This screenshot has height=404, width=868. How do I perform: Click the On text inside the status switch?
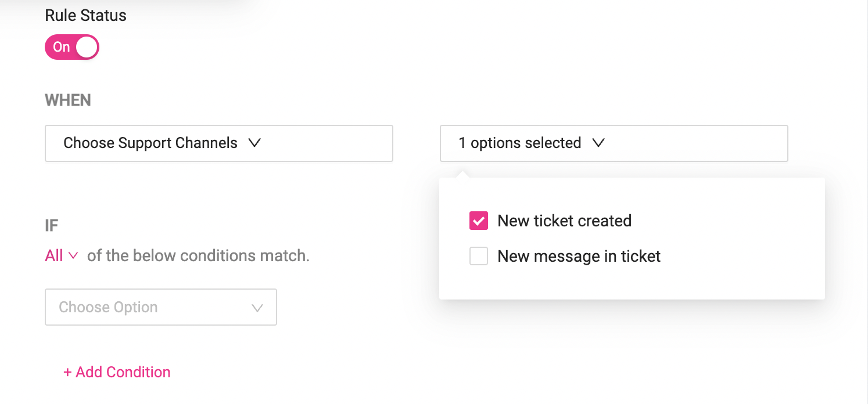(62, 47)
